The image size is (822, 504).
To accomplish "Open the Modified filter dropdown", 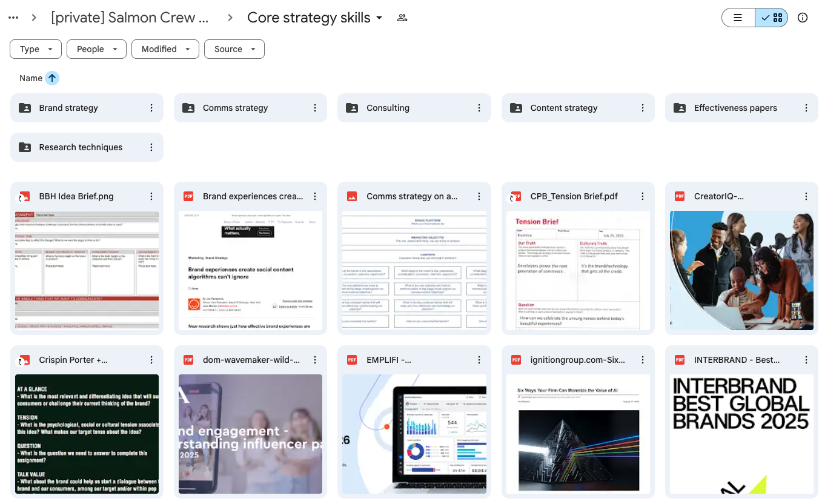I will [165, 49].
